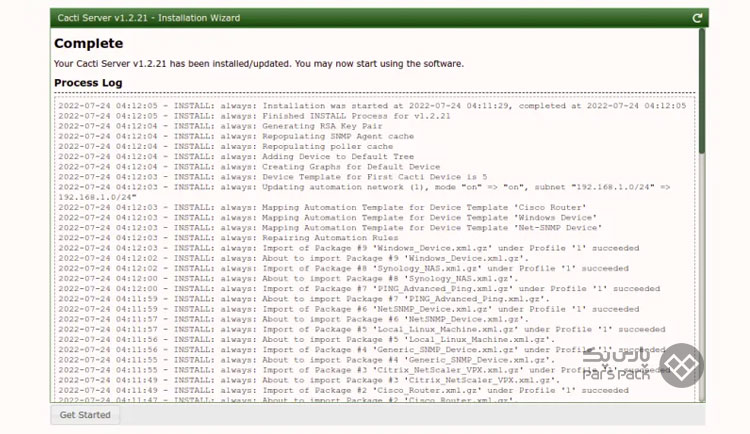Click 'Finished INSTALL Process for v1.2.21' log line
The height and width of the screenshot is (434, 750).
pyautogui.click(x=254, y=116)
